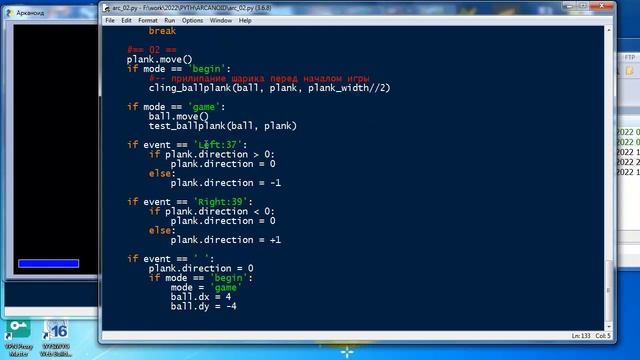Click the cling_ballplank function call line
Screen dimensions: 640x360
click(269, 88)
